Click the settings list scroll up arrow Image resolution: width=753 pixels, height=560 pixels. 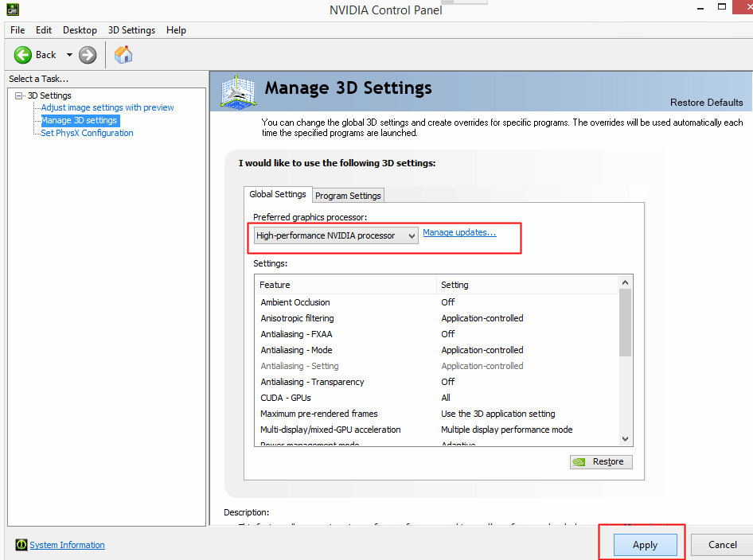coord(625,282)
